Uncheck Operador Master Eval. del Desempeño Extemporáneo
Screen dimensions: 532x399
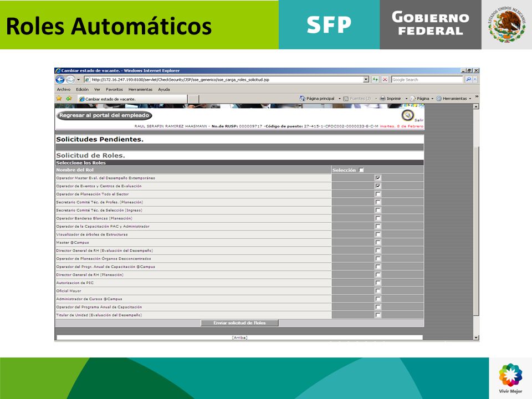point(377,178)
